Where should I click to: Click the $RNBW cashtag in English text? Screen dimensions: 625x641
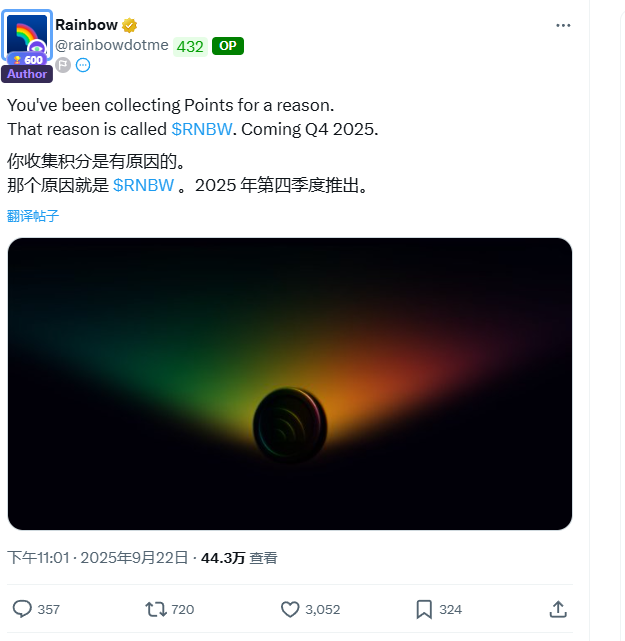click(204, 129)
